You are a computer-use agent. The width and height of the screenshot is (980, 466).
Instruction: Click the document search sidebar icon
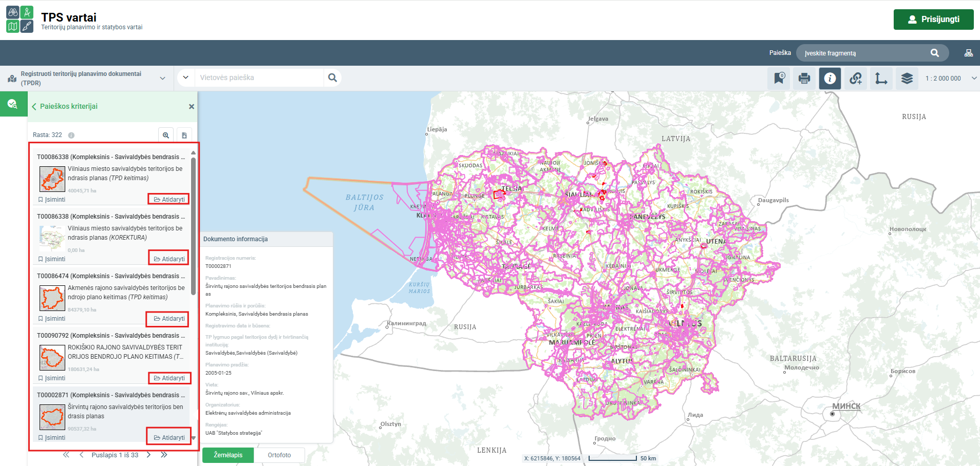coord(13,105)
